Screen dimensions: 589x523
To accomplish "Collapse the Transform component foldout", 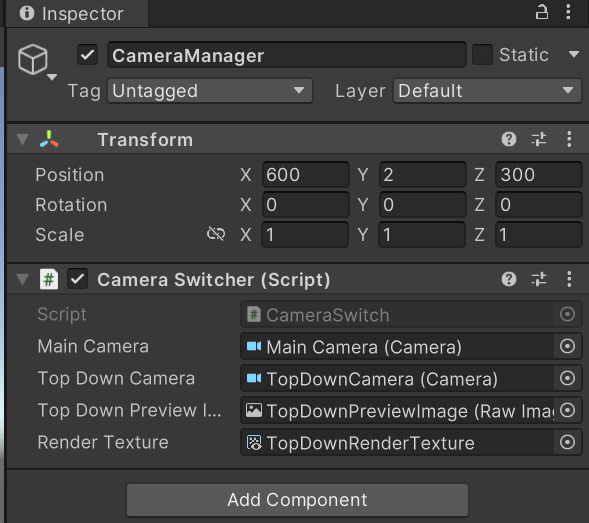I will [23, 139].
